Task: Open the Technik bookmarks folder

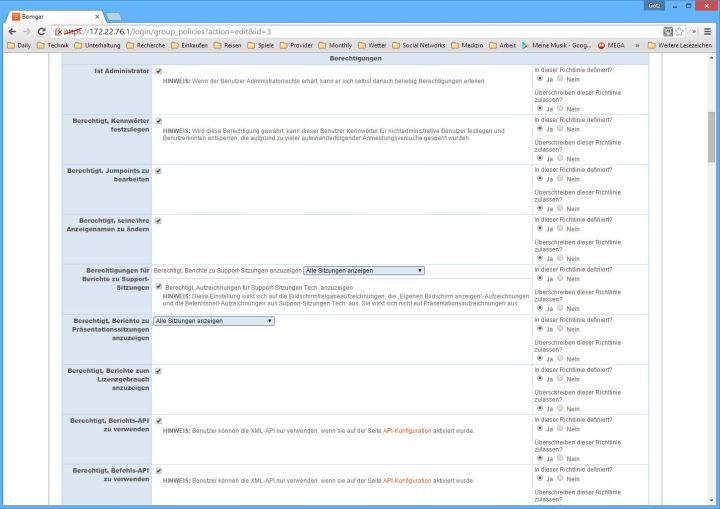Action: [x=53, y=45]
